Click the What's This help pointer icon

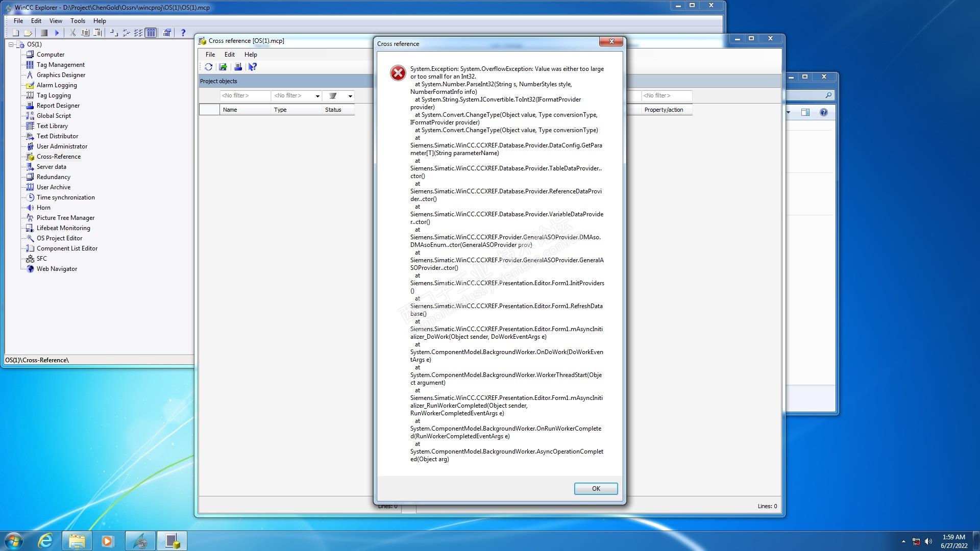[x=253, y=67]
